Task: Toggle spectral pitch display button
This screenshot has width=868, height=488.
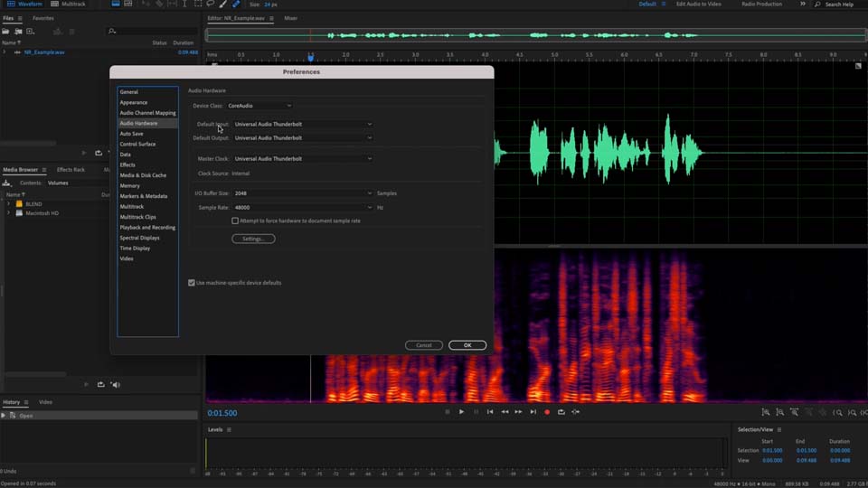Action: 128,4
